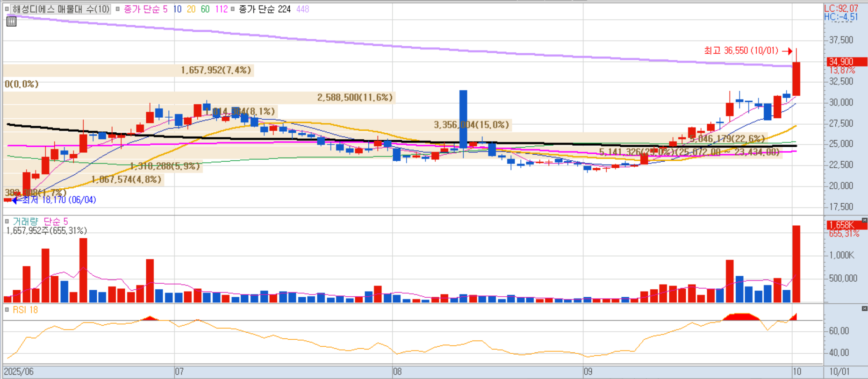Click the 10/01 date label at axis corner
Image resolution: width=868 pixels, height=379 pixels.
point(839,372)
